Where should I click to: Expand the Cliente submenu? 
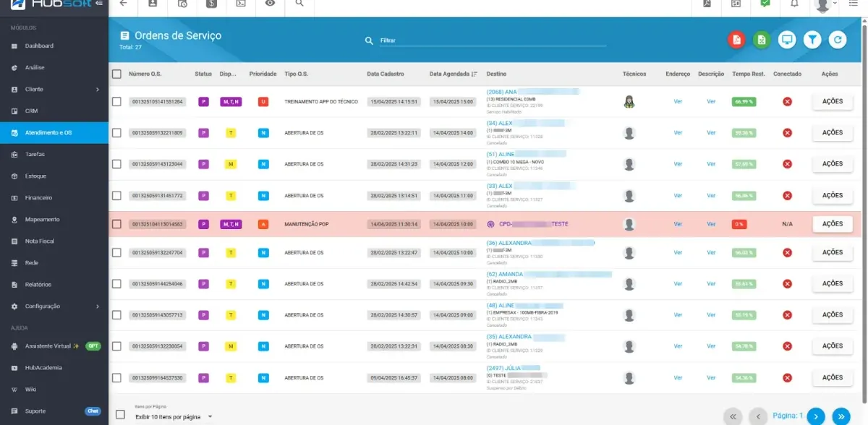click(x=54, y=89)
